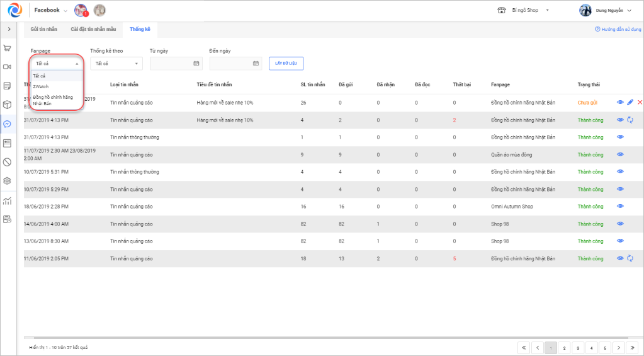Click the video camera sidebar icon
The image size is (644, 356).
pyautogui.click(x=8, y=67)
